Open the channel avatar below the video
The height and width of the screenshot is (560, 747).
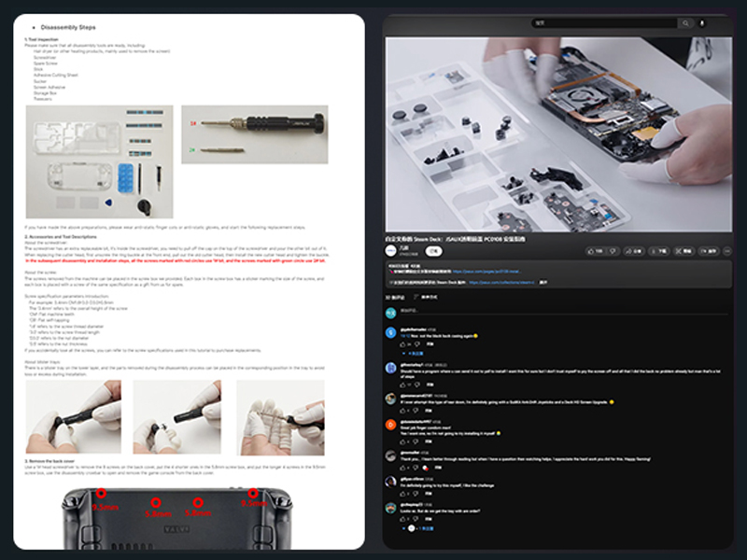point(390,250)
